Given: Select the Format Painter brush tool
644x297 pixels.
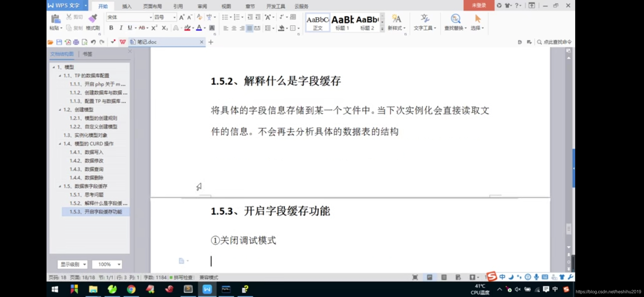Looking at the screenshot, I should [x=93, y=19].
